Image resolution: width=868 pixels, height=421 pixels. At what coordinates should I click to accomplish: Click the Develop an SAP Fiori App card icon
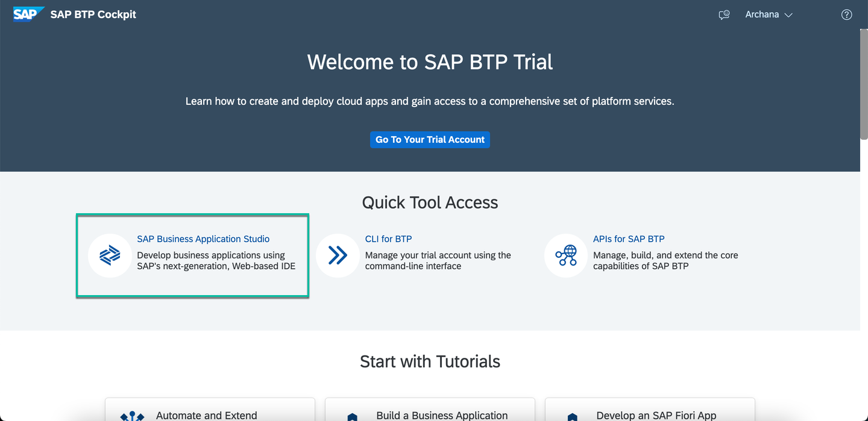coord(572,416)
